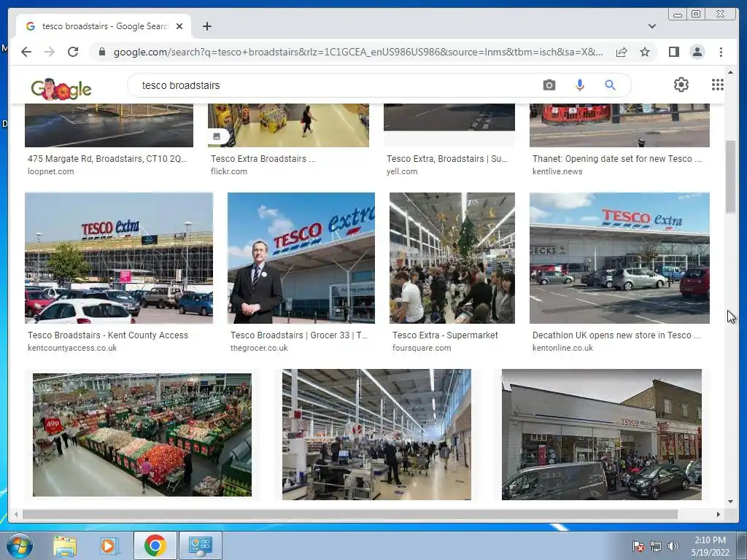This screenshot has width=747, height=560.
Task: Open 'Tesco Broadstairs | Grocer 33' link
Action: click(298, 335)
